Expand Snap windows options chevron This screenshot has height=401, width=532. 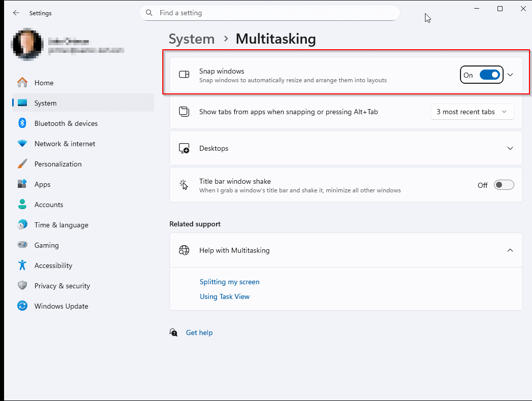click(510, 75)
